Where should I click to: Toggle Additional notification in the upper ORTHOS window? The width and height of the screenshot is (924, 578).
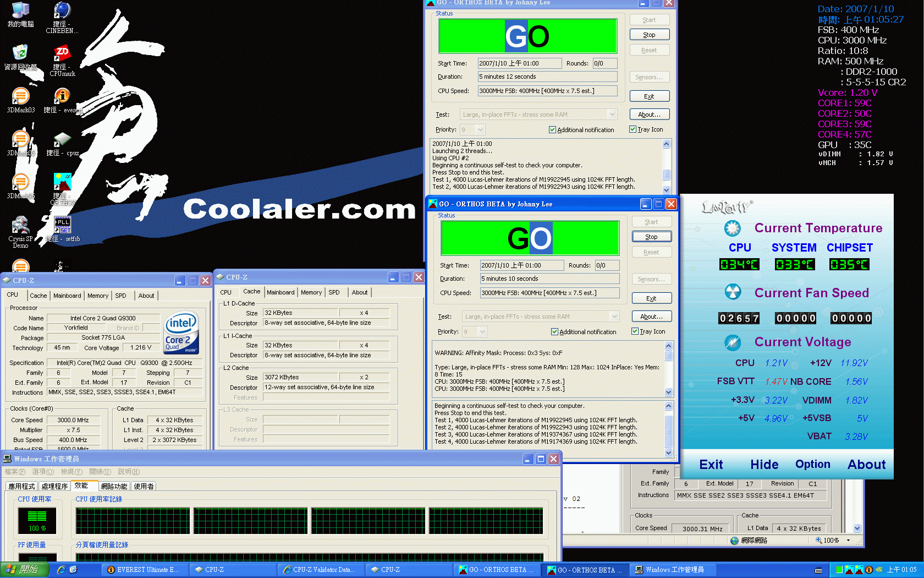pos(581,130)
